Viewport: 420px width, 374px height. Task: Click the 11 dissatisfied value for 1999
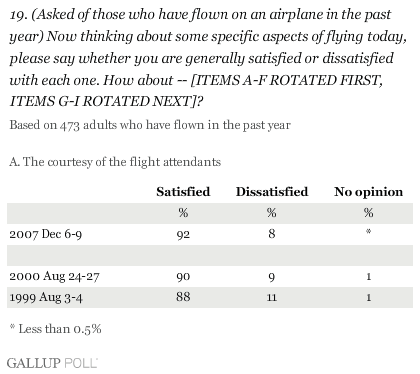coord(272,297)
